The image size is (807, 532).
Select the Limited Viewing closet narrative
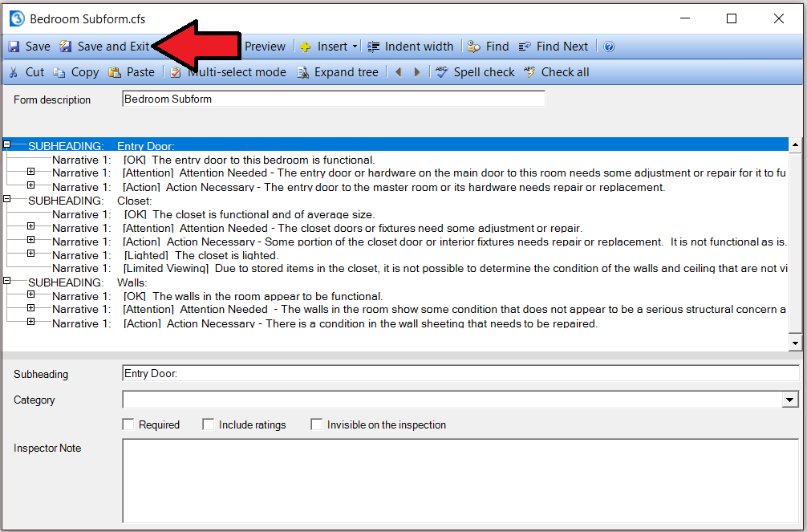pyautogui.click(x=420, y=269)
